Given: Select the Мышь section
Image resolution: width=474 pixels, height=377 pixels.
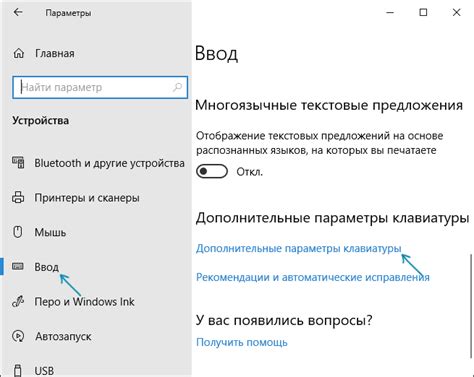Looking at the screenshot, I should [50, 232].
